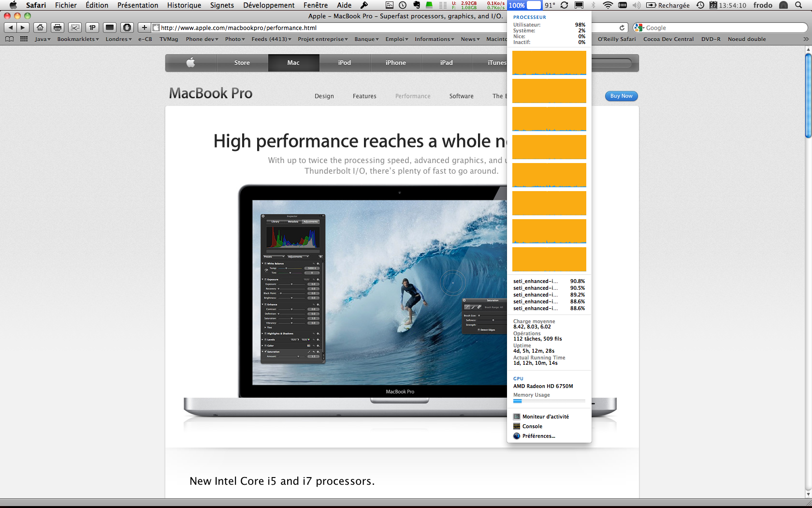
Task: Expand the Photo bookmarks folder
Action: (x=235, y=39)
